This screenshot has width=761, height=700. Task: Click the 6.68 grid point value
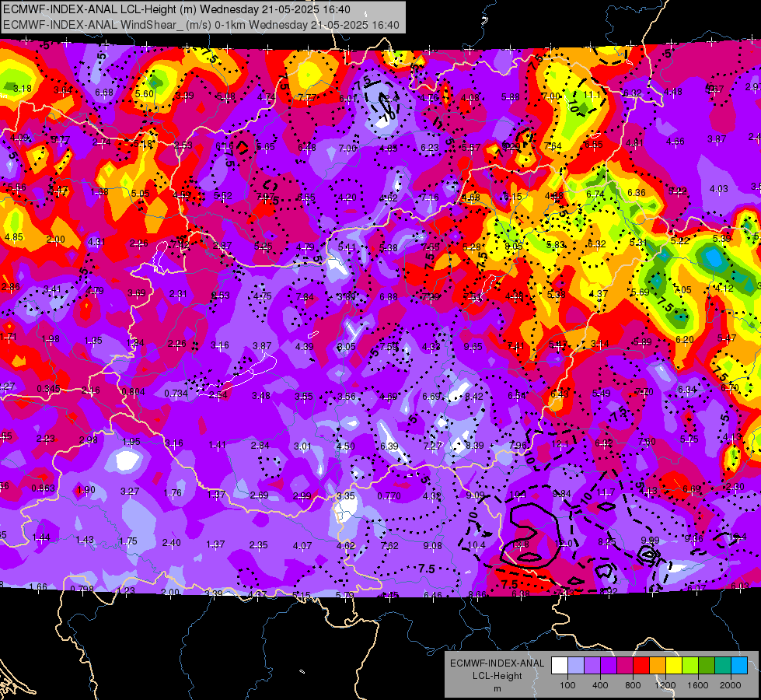[x=104, y=92]
